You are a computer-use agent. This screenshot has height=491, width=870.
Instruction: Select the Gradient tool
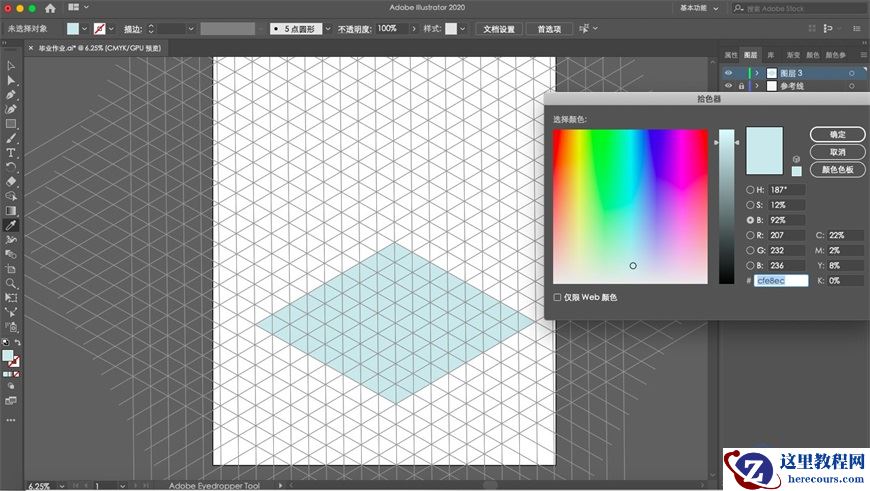tap(11, 210)
